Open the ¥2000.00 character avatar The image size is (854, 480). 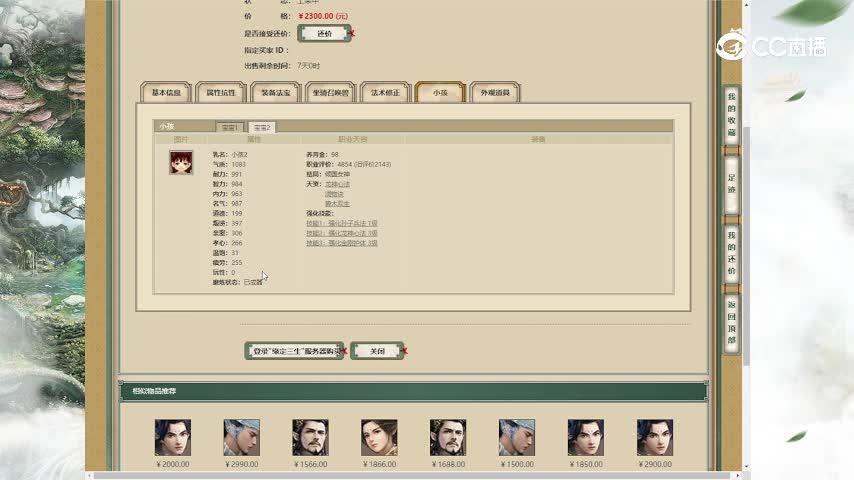click(172, 437)
